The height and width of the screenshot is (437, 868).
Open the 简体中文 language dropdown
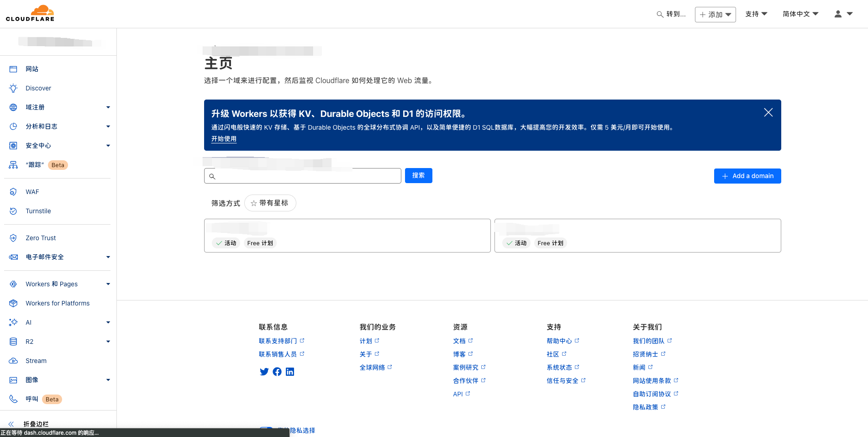(x=800, y=14)
